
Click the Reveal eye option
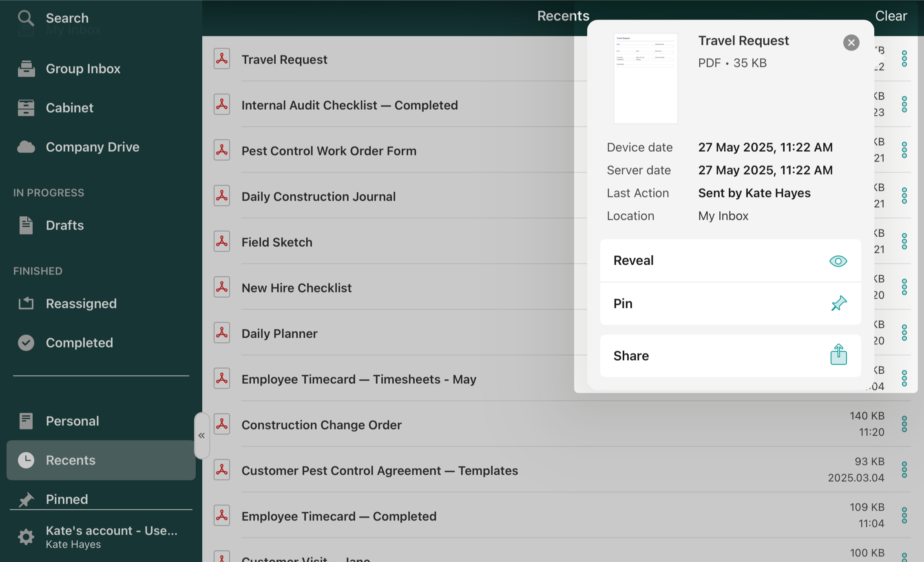point(730,261)
